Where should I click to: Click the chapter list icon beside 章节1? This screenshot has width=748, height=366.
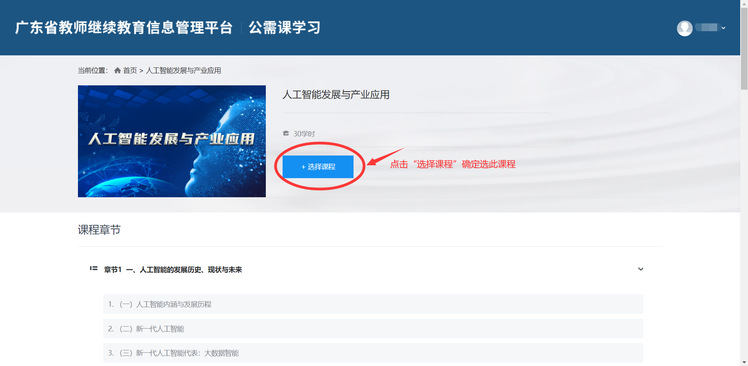94,269
